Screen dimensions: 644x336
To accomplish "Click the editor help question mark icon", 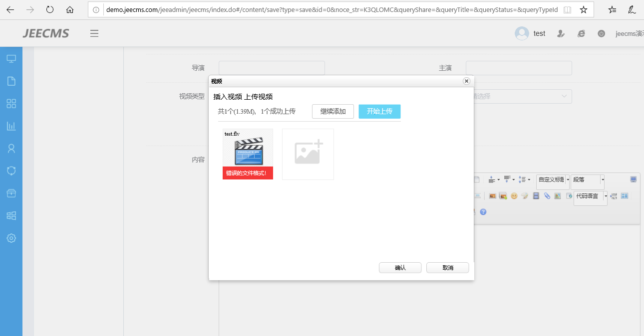I will tap(483, 212).
